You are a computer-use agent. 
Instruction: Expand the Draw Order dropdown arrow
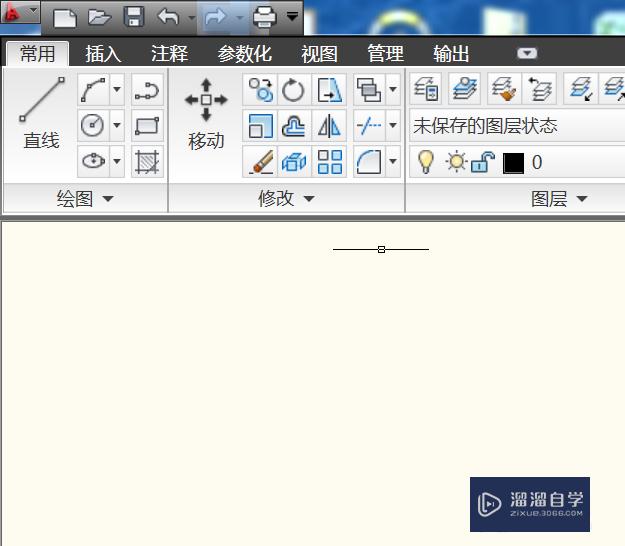pos(393,90)
